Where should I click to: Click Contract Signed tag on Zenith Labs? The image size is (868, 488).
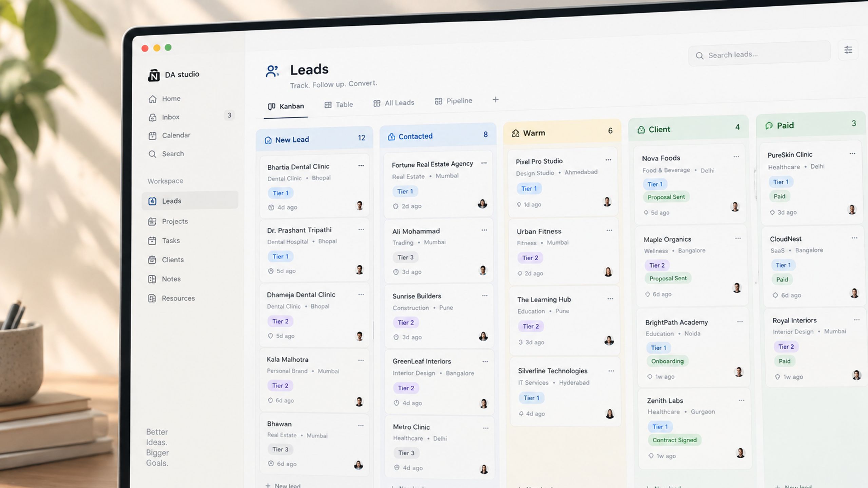(x=674, y=440)
